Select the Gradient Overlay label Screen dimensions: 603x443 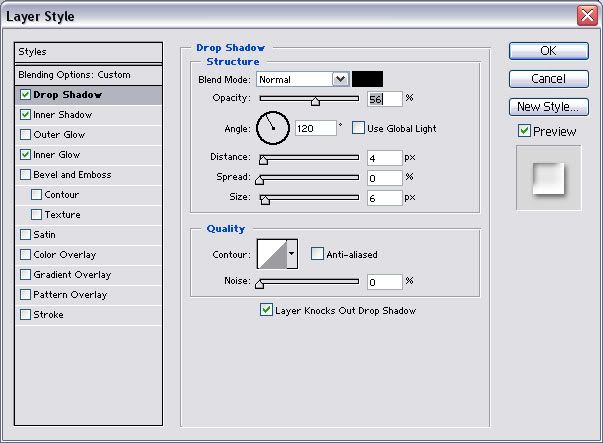coord(72,275)
